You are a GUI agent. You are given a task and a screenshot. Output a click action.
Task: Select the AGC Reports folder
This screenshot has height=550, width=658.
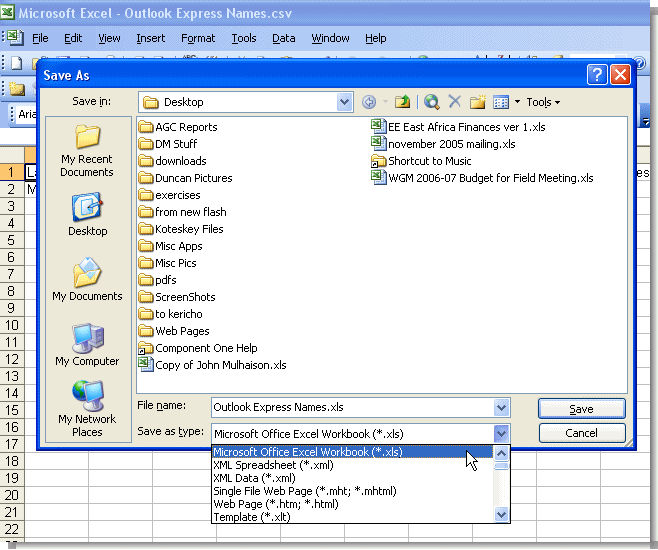(178, 127)
